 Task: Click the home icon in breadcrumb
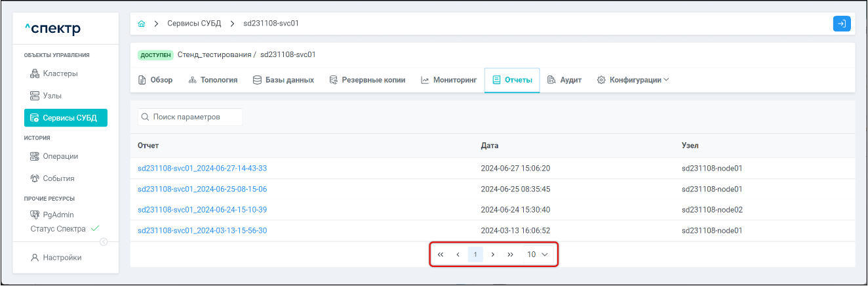pyautogui.click(x=142, y=24)
